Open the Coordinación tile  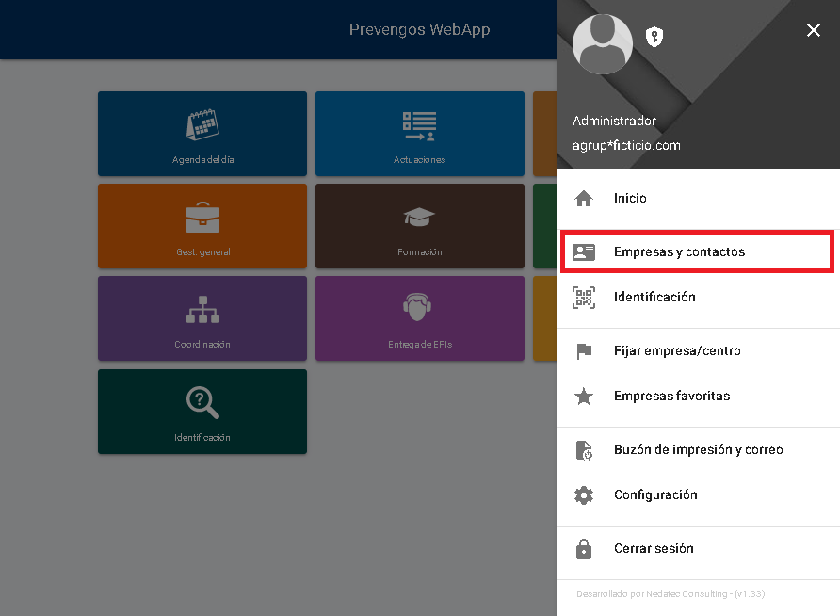pyautogui.click(x=202, y=318)
